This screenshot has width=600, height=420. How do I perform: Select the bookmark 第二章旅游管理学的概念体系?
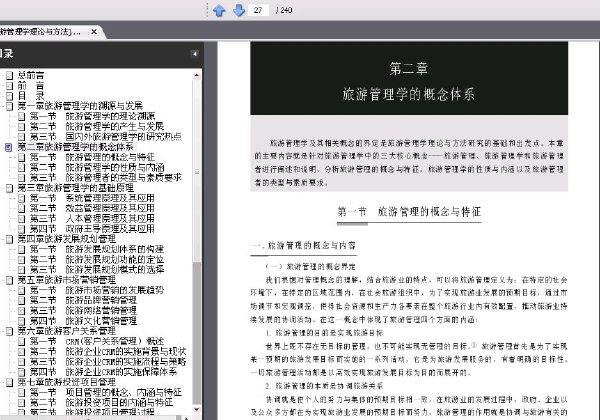pos(75,147)
